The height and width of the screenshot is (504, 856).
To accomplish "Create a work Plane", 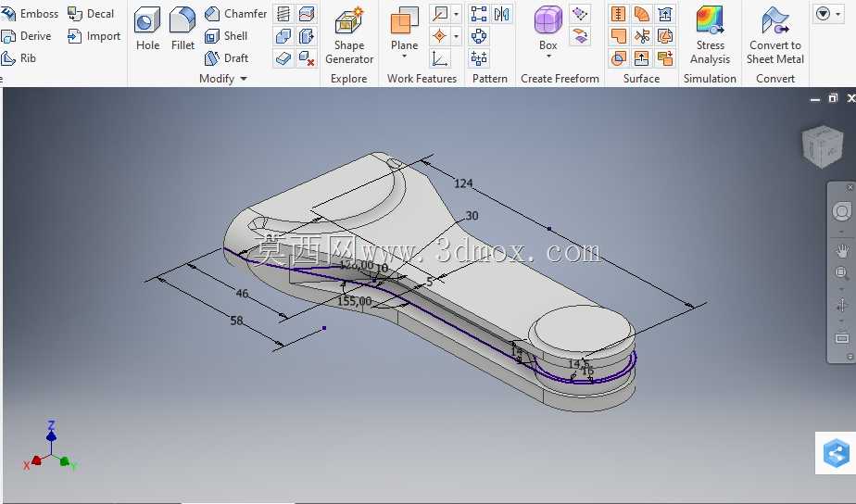I will 405,29.
